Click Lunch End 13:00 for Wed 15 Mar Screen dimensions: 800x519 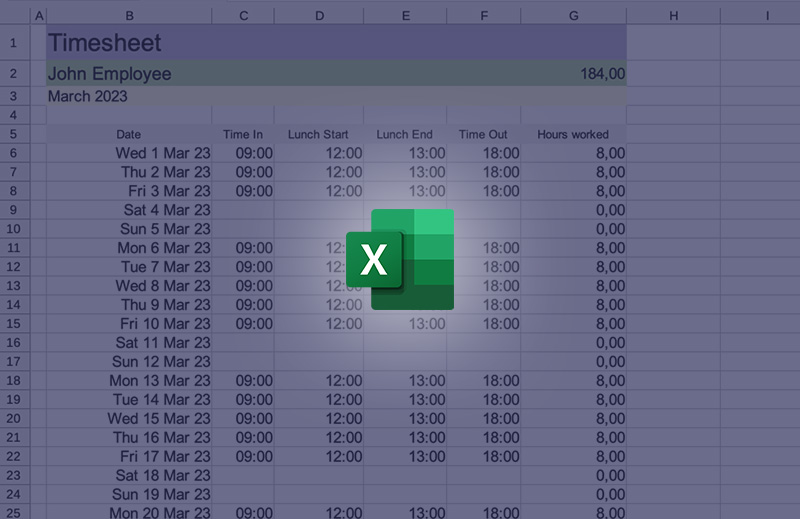click(405, 418)
